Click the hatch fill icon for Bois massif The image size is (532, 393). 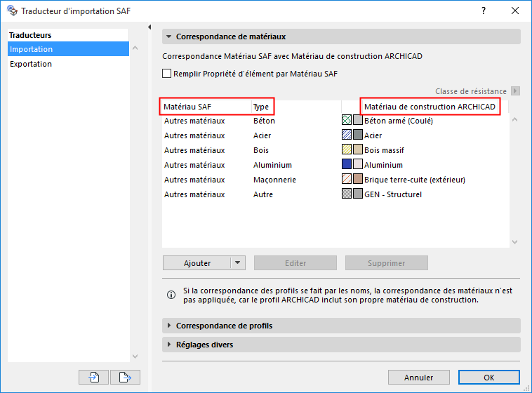click(x=347, y=149)
